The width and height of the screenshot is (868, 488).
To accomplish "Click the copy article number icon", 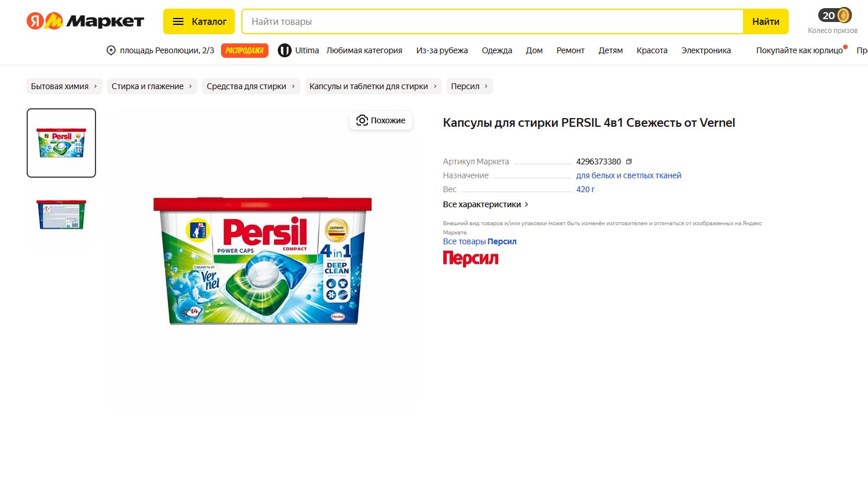I will pos(629,162).
